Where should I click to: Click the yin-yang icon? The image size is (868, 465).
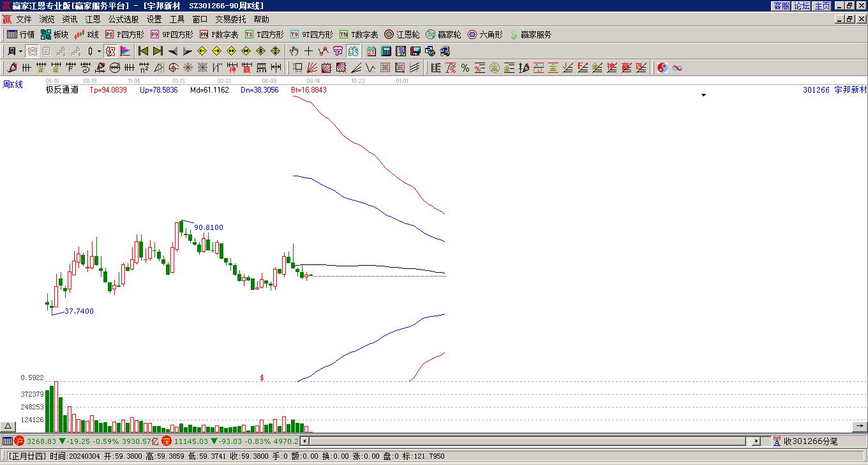[x=662, y=68]
